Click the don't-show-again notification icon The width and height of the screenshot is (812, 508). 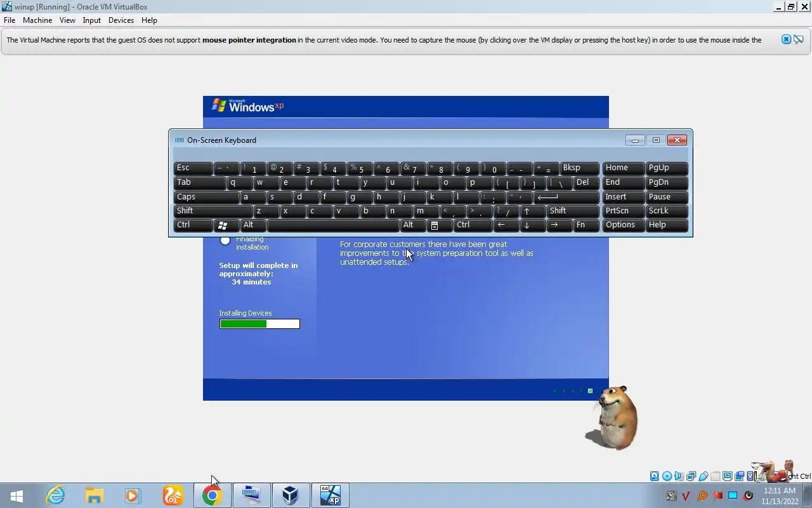point(799,39)
